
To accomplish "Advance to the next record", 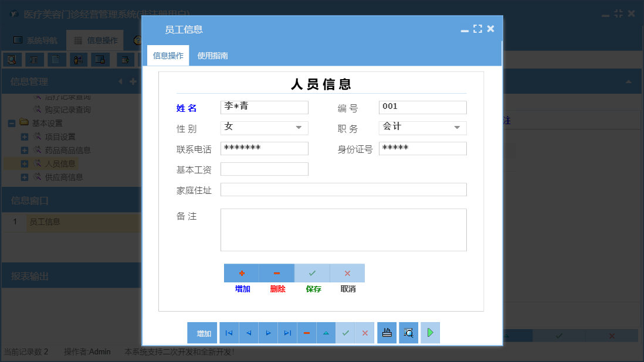I will click(268, 332).
